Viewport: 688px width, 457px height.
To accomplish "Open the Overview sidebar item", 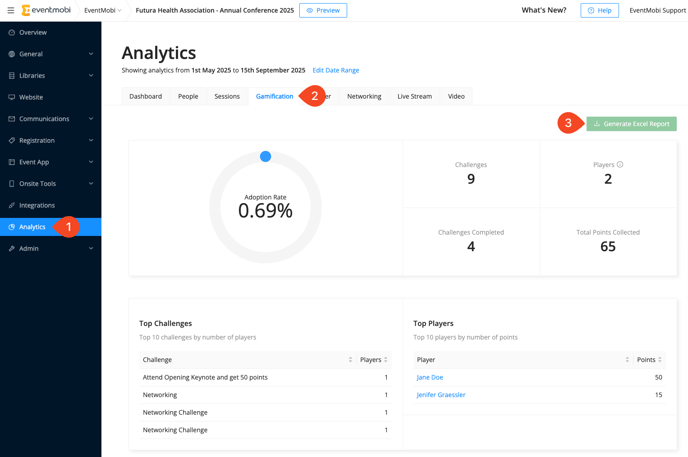I will tap(50, 32).
